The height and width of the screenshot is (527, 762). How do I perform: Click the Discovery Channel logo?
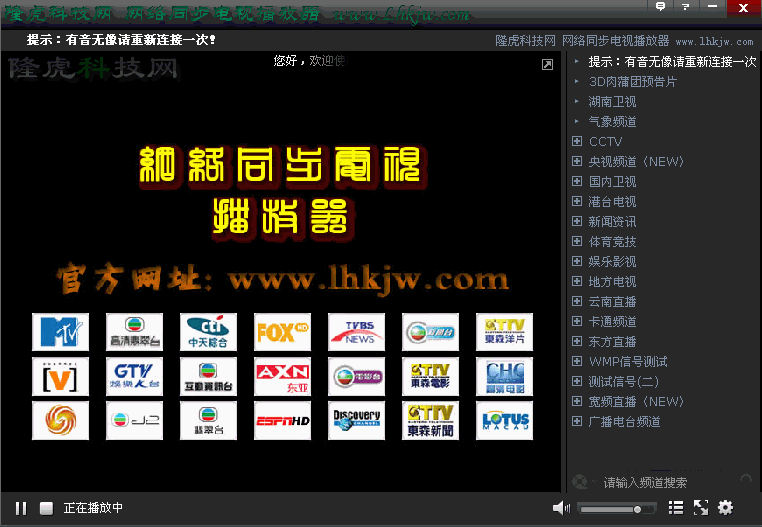[x=356, y=421]
